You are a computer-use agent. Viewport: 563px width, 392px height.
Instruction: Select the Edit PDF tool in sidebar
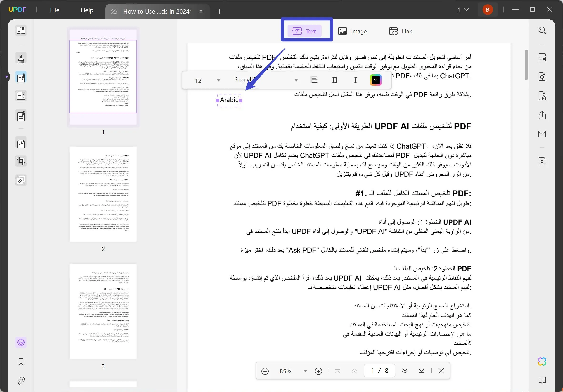[21, 77]
